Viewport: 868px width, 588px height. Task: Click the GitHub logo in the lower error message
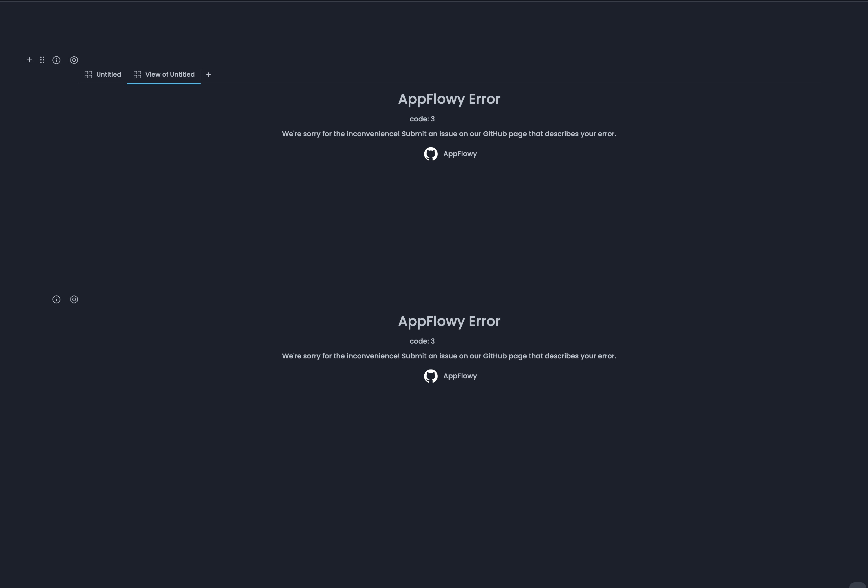coord(431,376)
